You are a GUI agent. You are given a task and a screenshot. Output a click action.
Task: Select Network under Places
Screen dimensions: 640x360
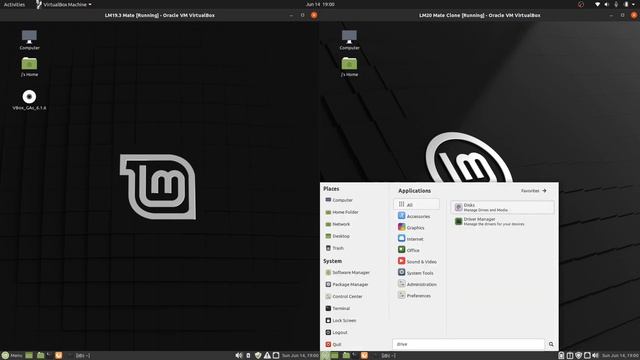[x=338, y=224]
